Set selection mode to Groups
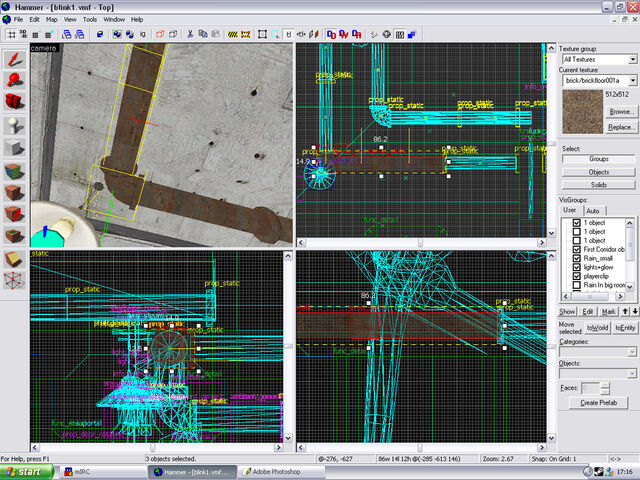Viewport: 640px width, 480px height. [x=599, y=159]
